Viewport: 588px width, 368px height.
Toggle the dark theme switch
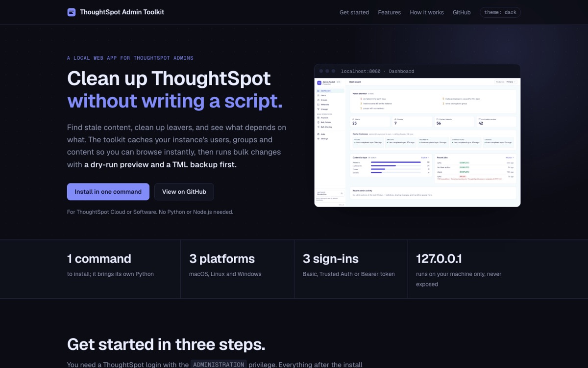coord(500,12)
